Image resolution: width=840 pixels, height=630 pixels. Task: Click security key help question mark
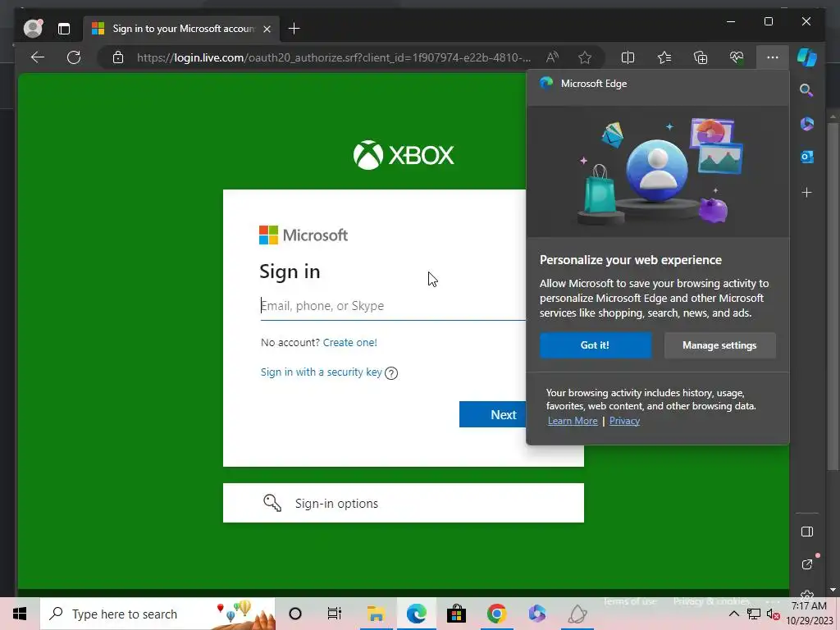pos(391,373)
